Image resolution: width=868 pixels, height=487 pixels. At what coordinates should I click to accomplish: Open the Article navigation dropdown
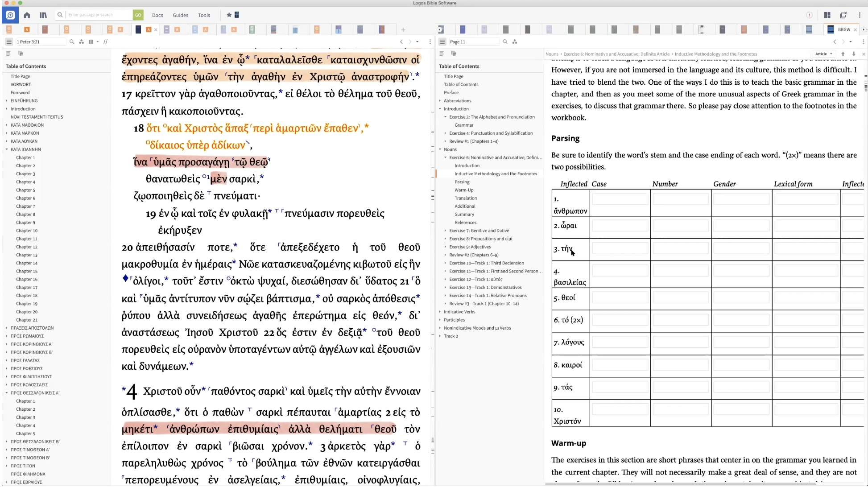click(x=823, y=54)
